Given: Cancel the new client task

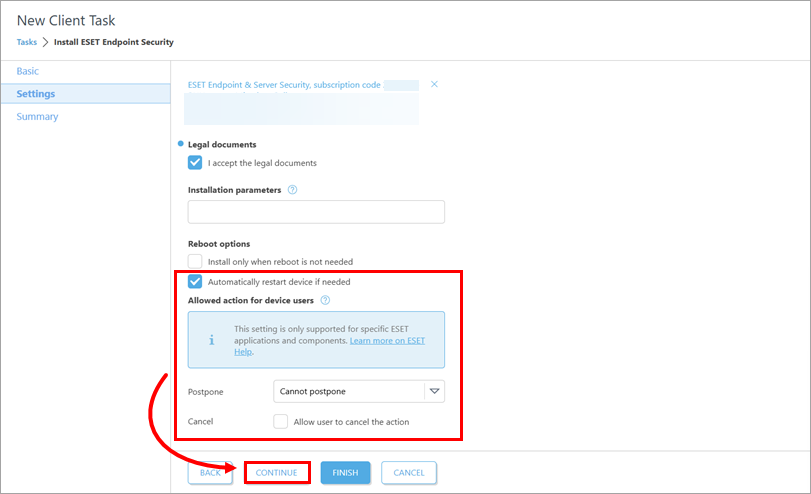Looking at the screenshot, I should point(408,473).
